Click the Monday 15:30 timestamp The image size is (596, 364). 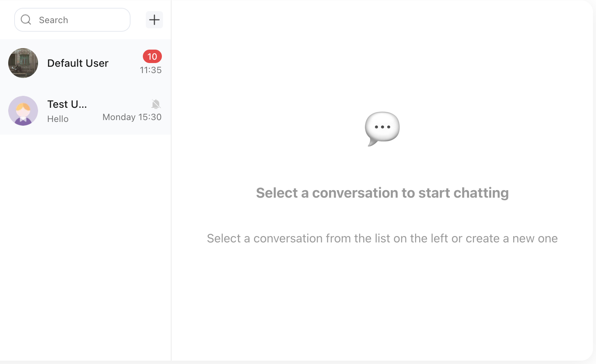132,117
